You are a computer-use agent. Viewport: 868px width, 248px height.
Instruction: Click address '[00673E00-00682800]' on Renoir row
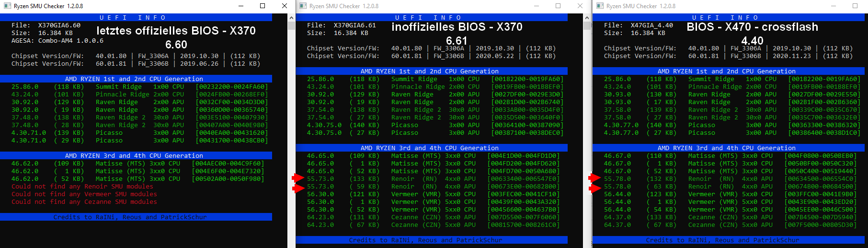tap(524, 187)
